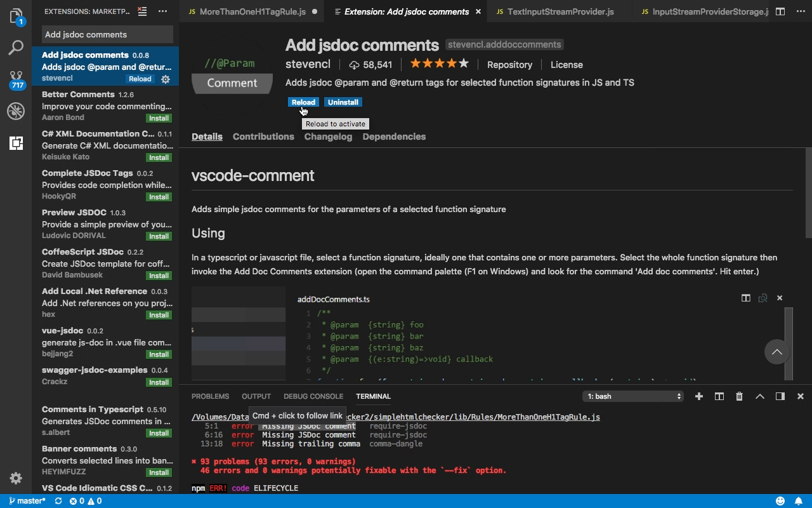
Task: Install Preview JSDOC extension
Action: pos(159,236)
